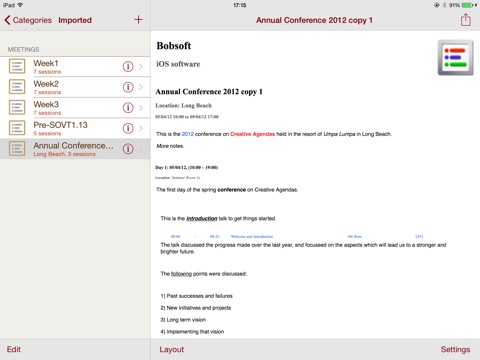Select the Pre-SOVT1.13 meeting title
This screenshot has height=360, width=480.
(x=60, y=125)
